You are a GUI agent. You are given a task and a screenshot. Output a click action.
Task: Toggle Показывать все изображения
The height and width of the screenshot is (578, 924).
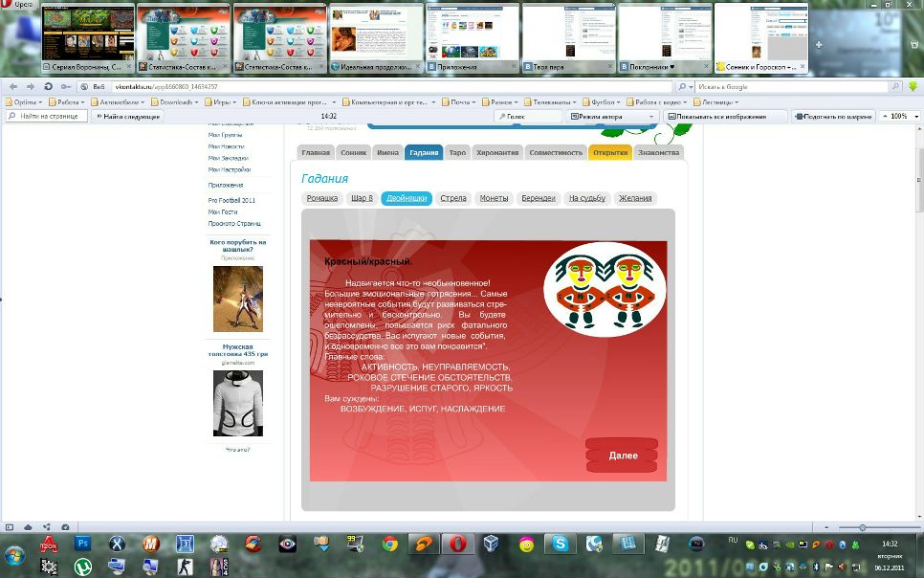723,116
